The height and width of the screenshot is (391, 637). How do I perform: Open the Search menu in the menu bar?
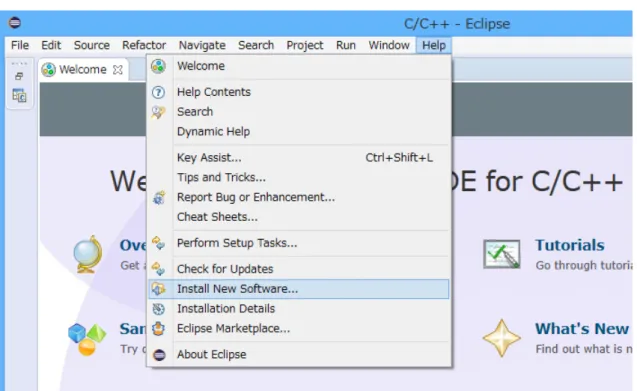(256, 45)
